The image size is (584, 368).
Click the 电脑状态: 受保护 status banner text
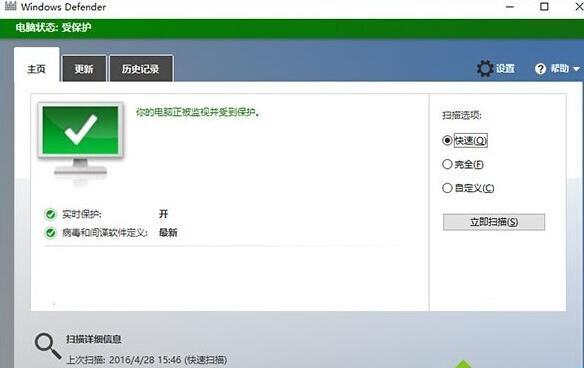[53, 28]
